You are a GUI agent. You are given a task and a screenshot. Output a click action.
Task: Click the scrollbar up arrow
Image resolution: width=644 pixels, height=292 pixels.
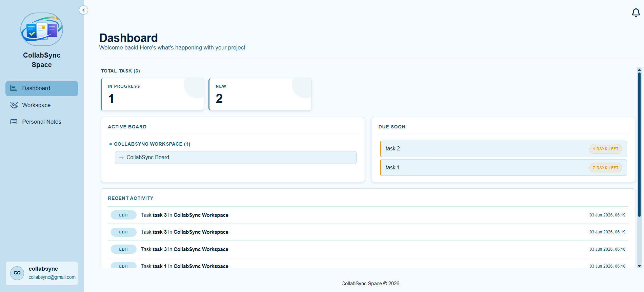[639, 70]
